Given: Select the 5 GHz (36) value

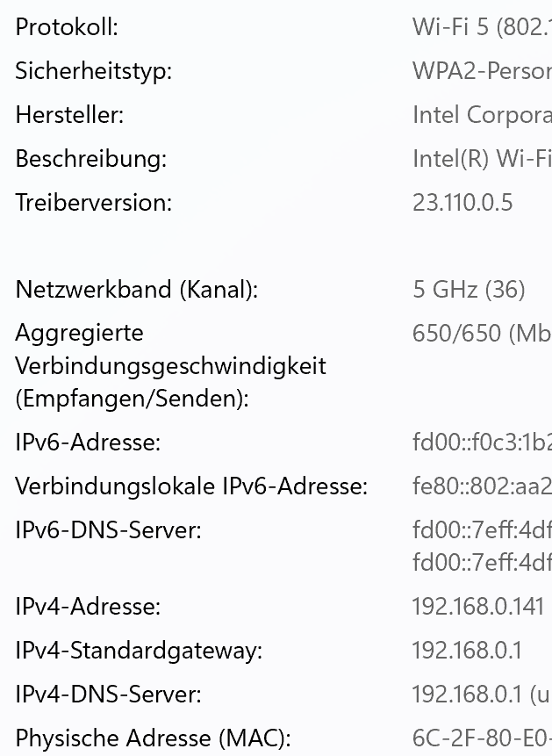Looking at the screenshot, I should pyautogui.click(x=469, y=290).
